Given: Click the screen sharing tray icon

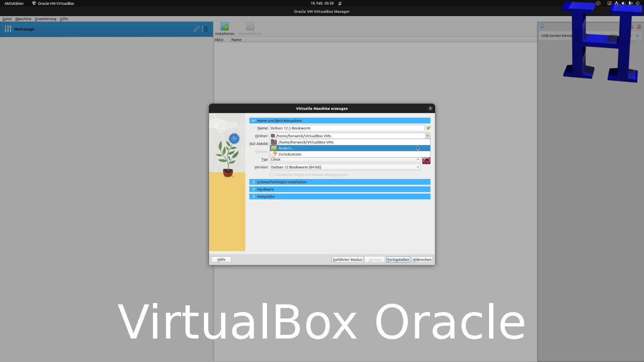Looking at the screenshot, I should 609,3.
